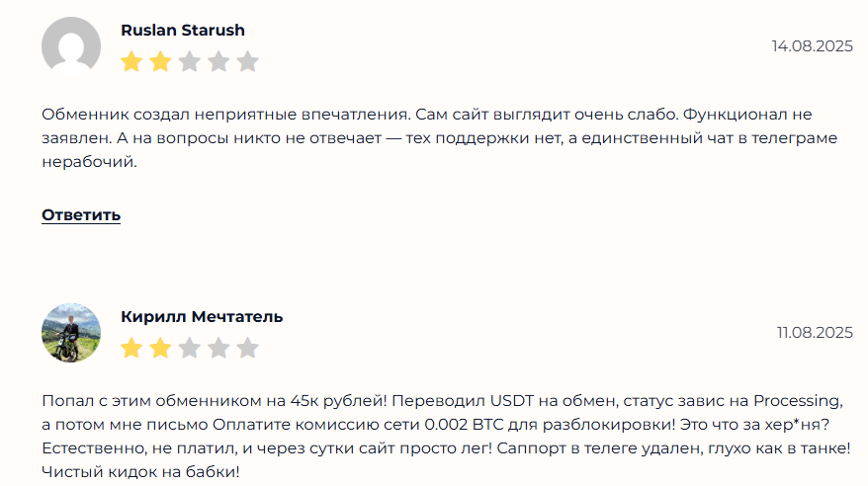Open Ruslan Starush's gray default avatar

coord(71,46)
